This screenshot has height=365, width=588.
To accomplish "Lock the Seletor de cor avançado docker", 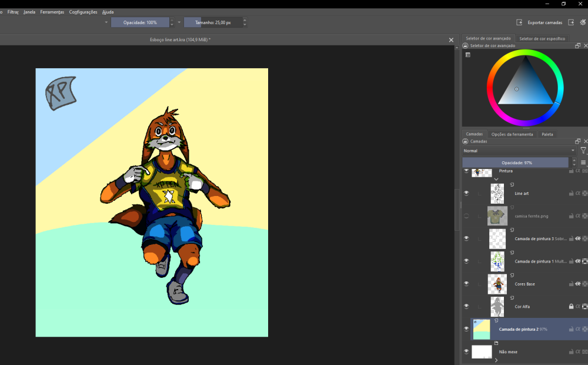I will point(465,45).
